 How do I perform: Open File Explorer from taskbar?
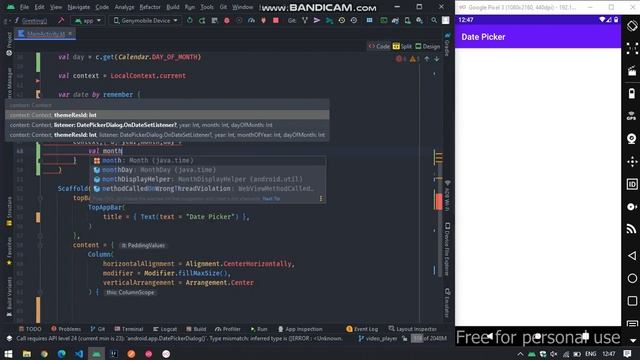(x=27, y=354)
